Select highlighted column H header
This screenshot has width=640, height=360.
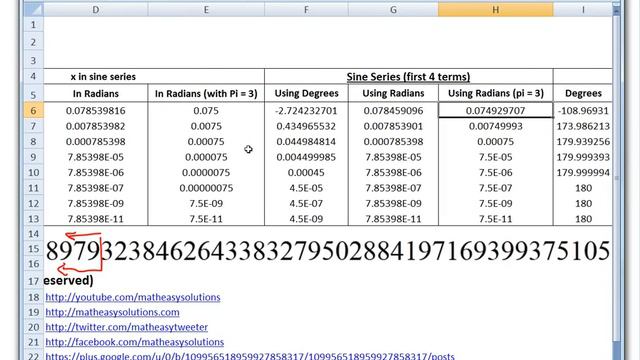coord(496,10)
